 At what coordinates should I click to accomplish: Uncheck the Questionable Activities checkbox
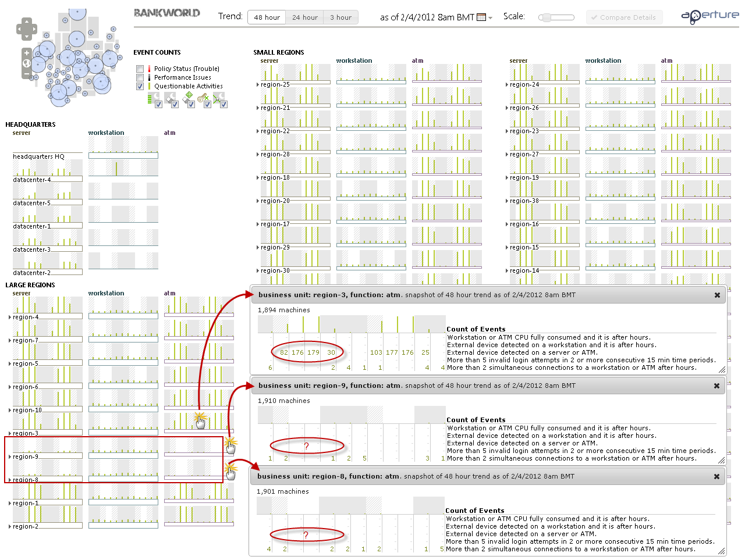(x=140, y=86)
